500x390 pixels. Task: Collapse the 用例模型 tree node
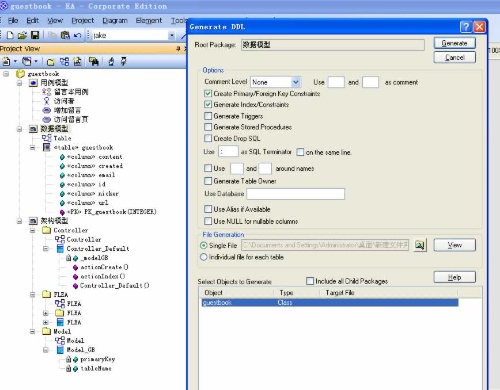coord(19,82)
